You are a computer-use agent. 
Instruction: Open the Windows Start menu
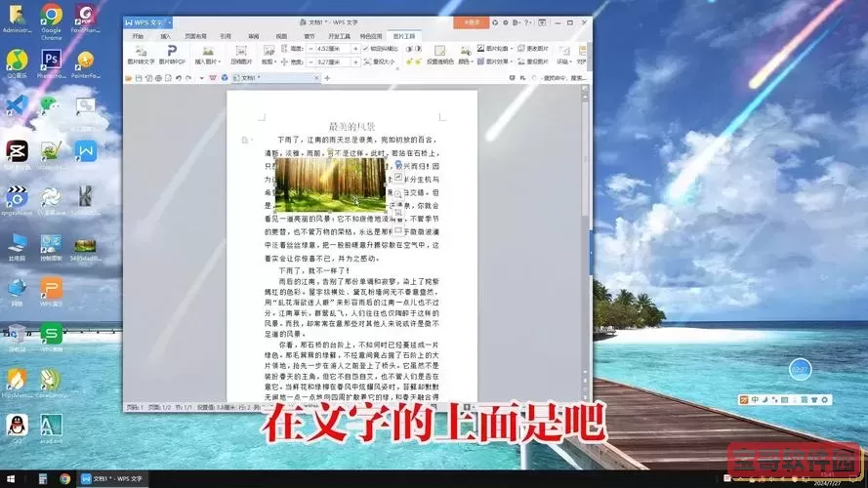click(x=11, y=478)
